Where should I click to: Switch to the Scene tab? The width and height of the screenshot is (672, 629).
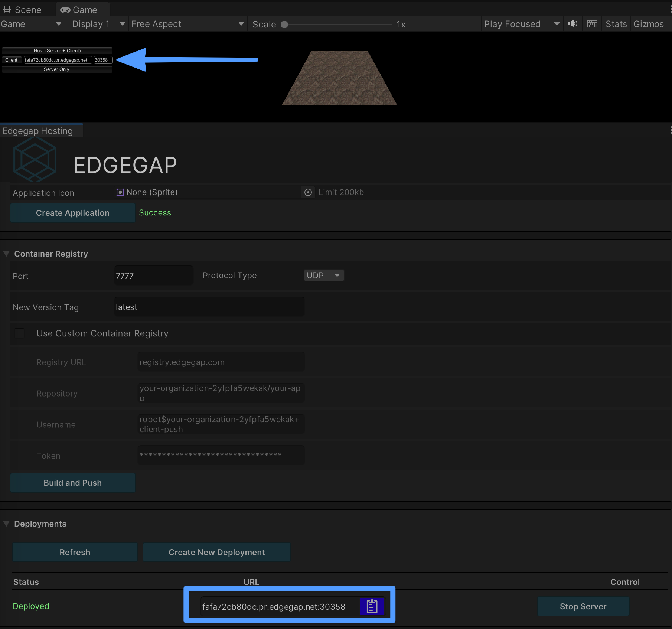(23, 10)
